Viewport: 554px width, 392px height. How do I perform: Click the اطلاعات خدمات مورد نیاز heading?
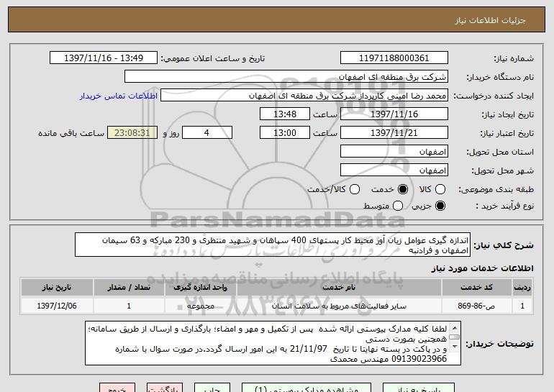point(482,268)
